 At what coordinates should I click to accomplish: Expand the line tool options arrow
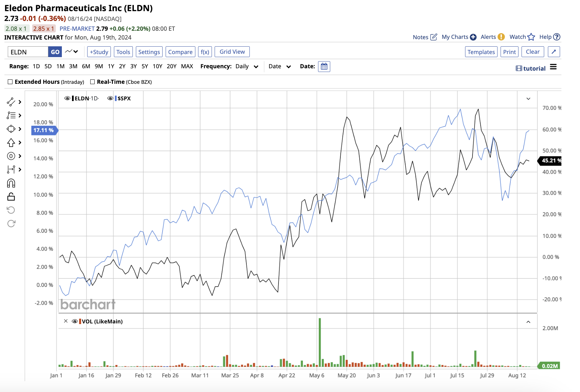coord(20,102)
